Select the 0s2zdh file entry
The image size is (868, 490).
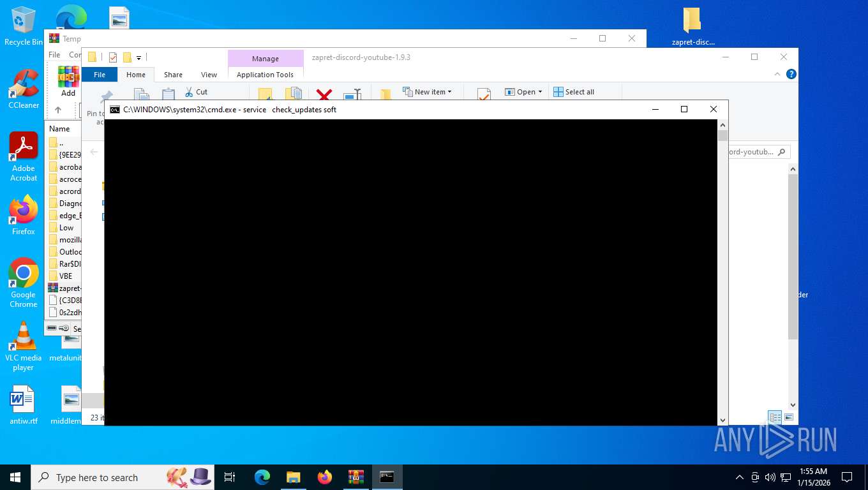(x=64, y=313)
